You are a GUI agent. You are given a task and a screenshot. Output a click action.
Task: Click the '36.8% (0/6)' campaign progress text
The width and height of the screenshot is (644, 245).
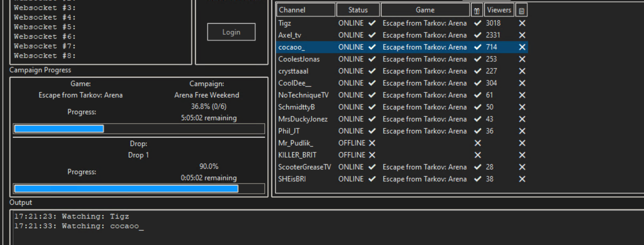pos(209,106)
